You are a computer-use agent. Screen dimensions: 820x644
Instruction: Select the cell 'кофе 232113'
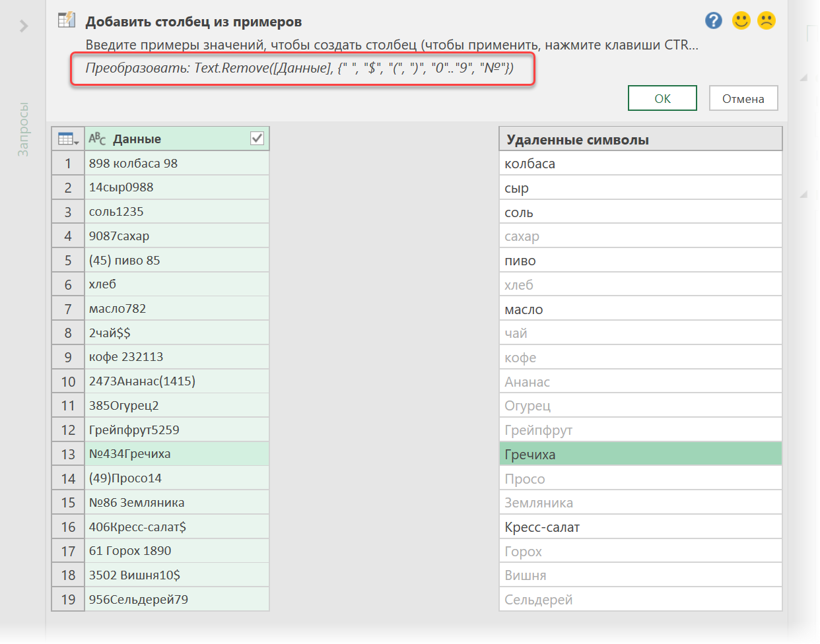click(177, 357)
